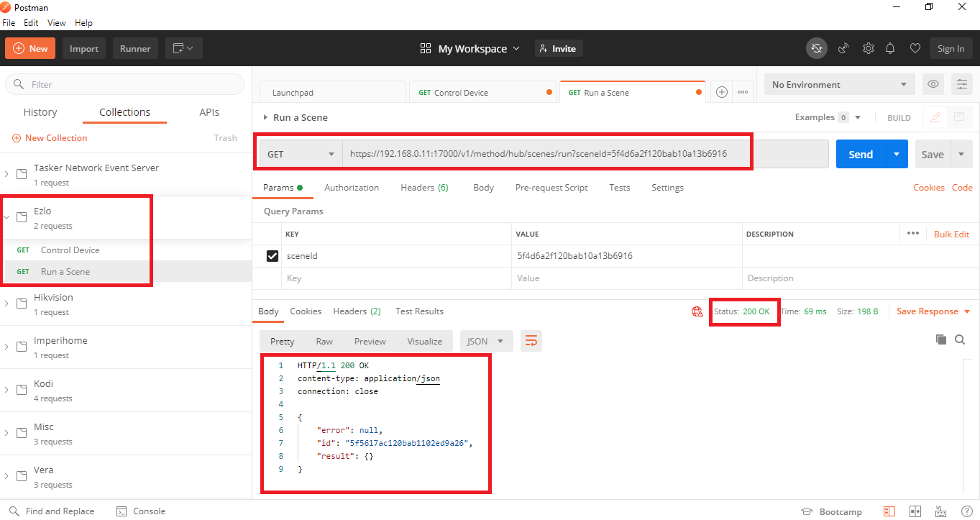The height and width of the screenshot is (520, 980).
Task: Expand the Tasker Network Event Server collection
Action: click(7, 174)
